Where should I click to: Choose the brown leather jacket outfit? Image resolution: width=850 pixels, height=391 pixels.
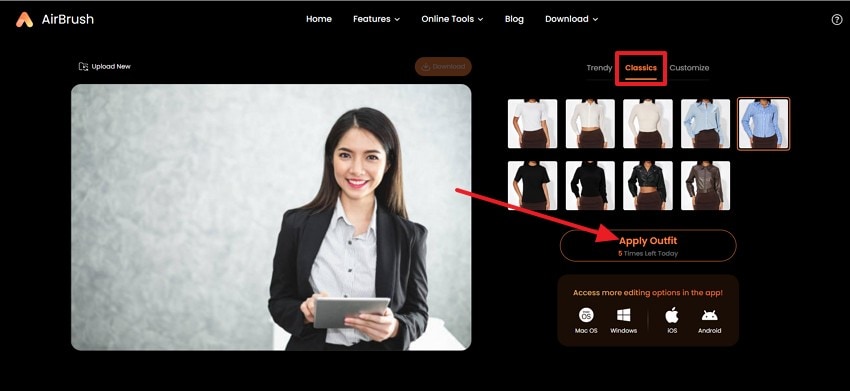705,185
